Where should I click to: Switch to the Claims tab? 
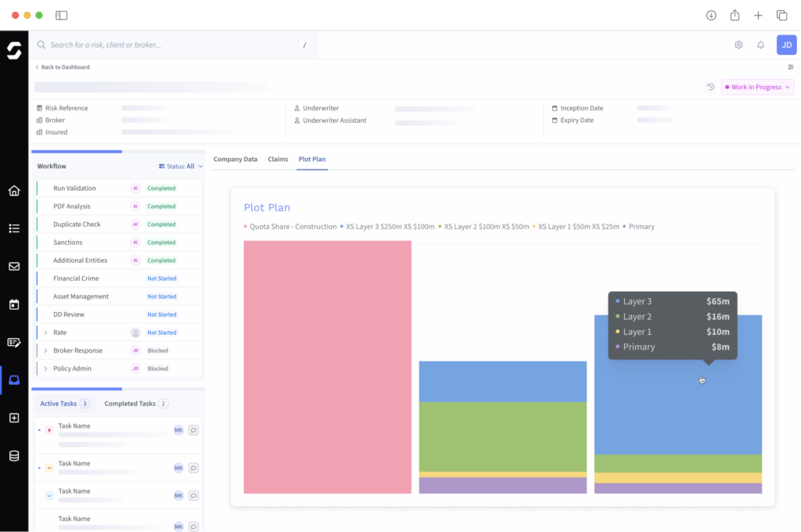coord(278,160)
